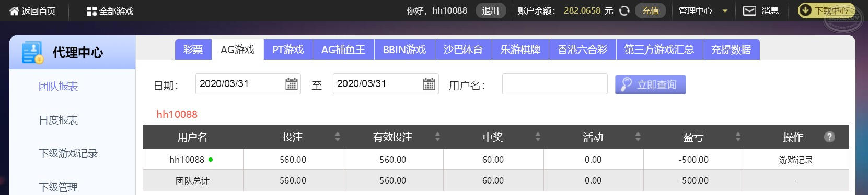Click the home icon next to 返回首页
Screen dimensions: 868x195
point(14,10)
